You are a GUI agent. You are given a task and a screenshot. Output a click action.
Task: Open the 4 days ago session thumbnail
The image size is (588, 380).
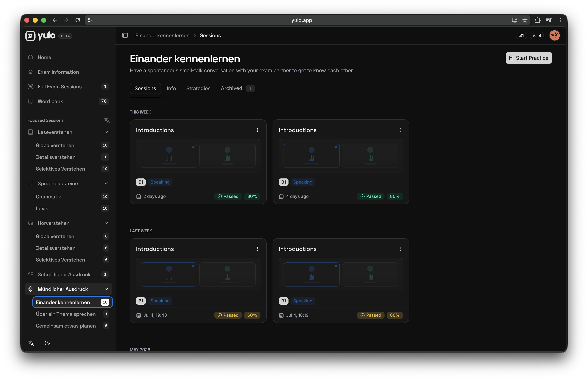tap(341, 156)
